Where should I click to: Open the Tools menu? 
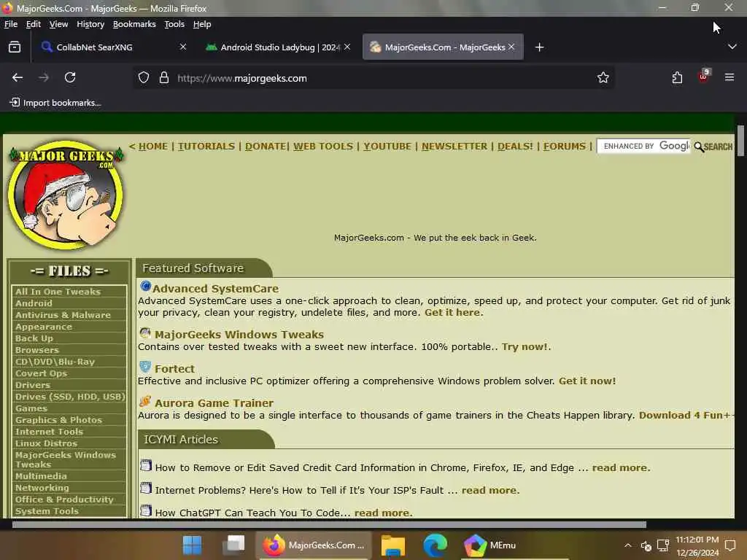pyautogui.click(x=174, y=24)
